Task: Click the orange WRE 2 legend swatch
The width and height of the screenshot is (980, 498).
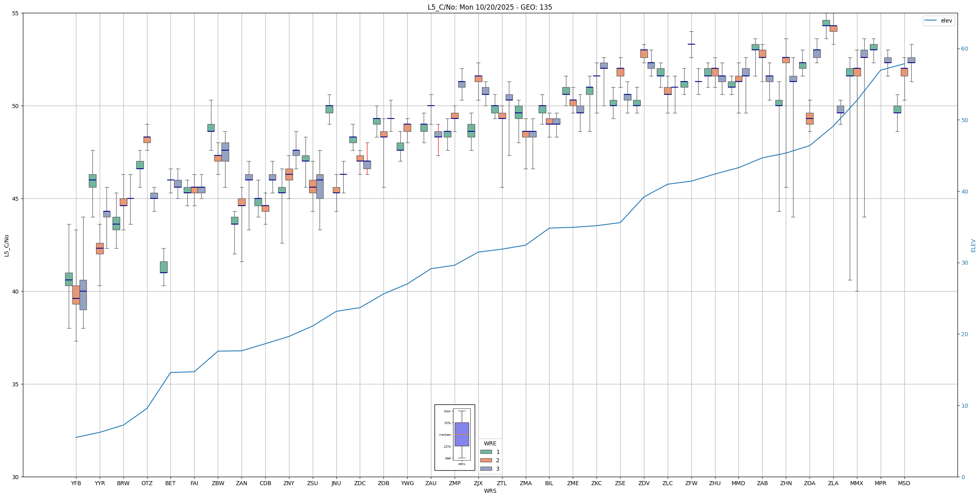Action: 486,460
